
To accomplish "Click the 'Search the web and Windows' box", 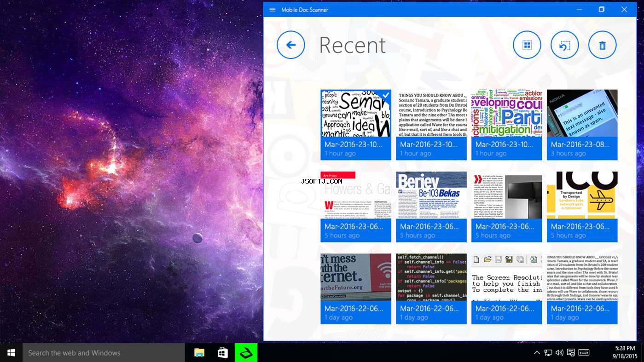I will pyautogui.click(x=104, y=353).
